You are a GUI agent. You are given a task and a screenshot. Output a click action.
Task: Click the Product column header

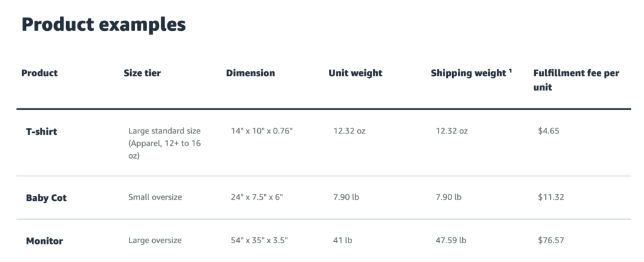coord(40,73)
